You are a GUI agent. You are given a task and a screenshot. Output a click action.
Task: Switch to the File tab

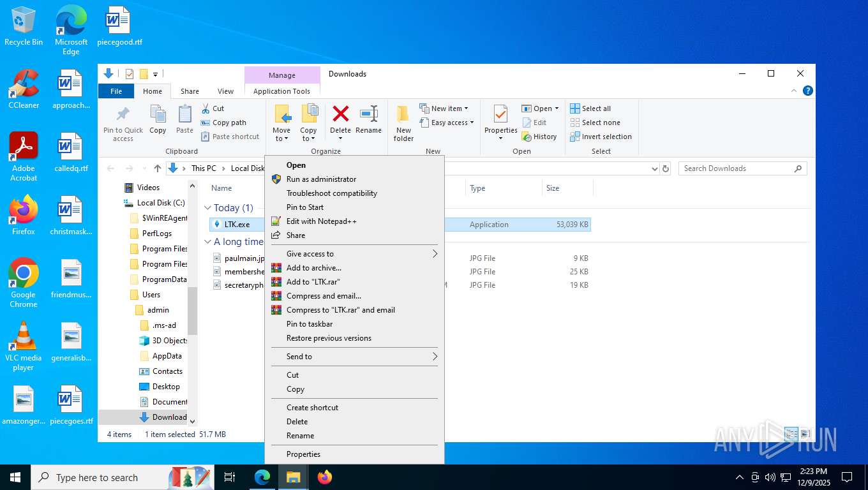pyautogui.click(x=116, y=91)
